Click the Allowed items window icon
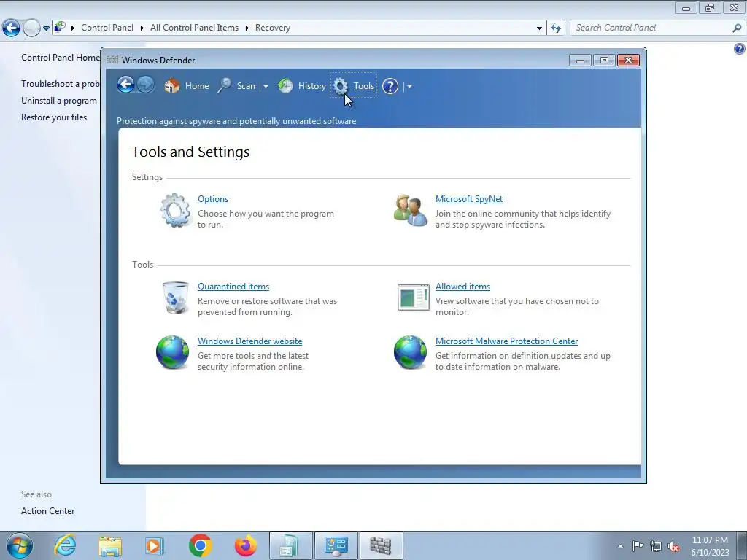This screenshot has height=560, width=747. click(x=413, y=297)
